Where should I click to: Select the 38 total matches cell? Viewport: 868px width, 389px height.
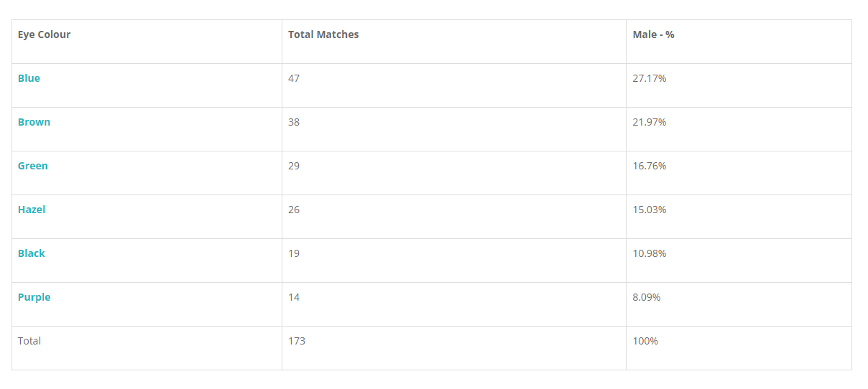coord(294,122)
